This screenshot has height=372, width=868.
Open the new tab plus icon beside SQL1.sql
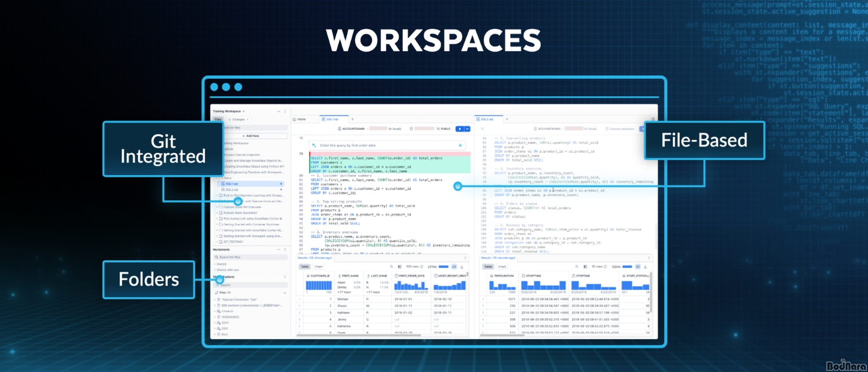tap(352, 119)
